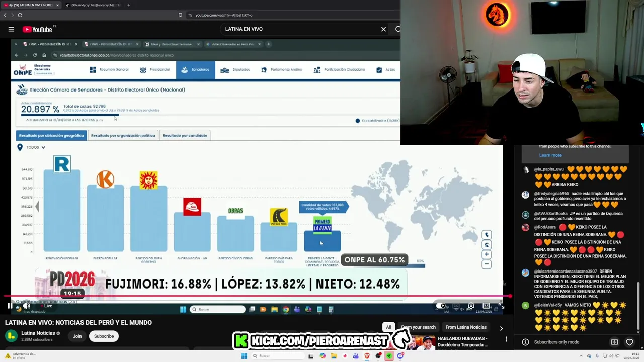644x362 pixels.
Task: Click the map zoom-out minus button
Action: click(x=487, y=264)
